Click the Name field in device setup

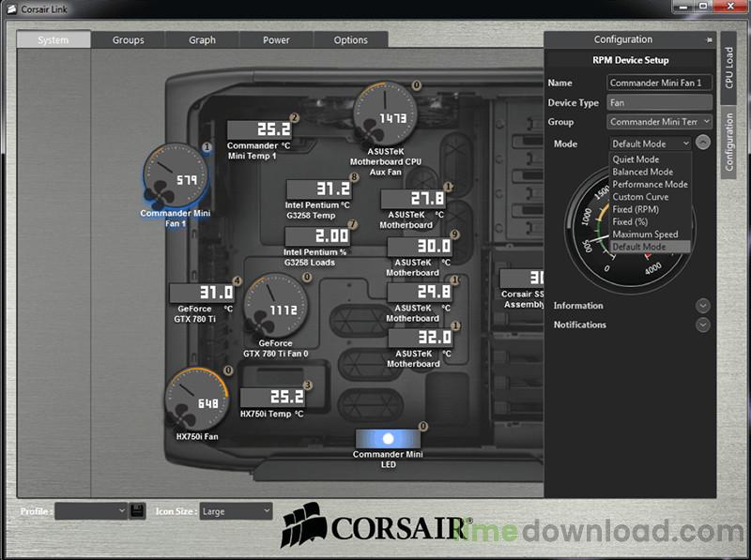[660, 83]
